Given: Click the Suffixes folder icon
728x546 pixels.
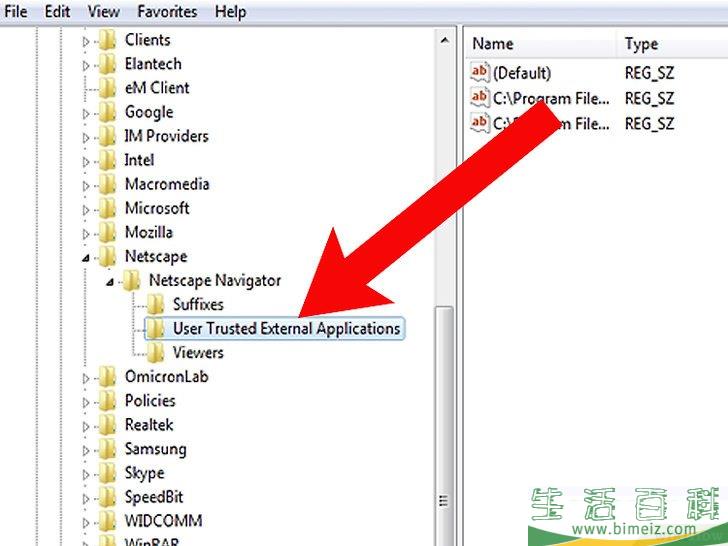Looking at the screenshot, I should tap(155, 304).
